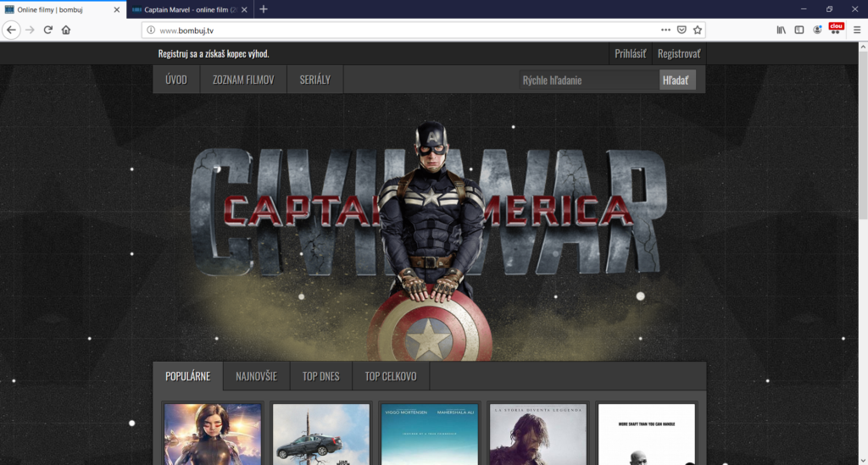
Task: Click scrollbar up arrow
Action: click(x=863, y=47)
